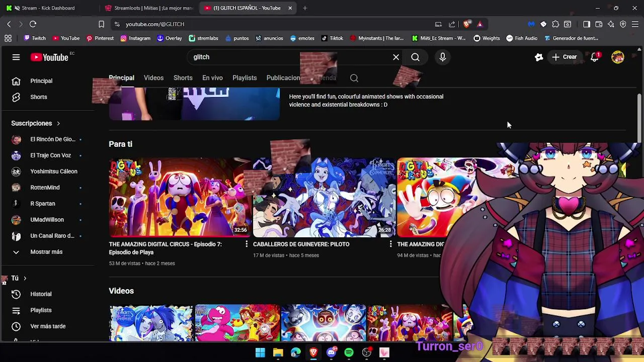Open the account avatar menu

[x=618, y=57]
